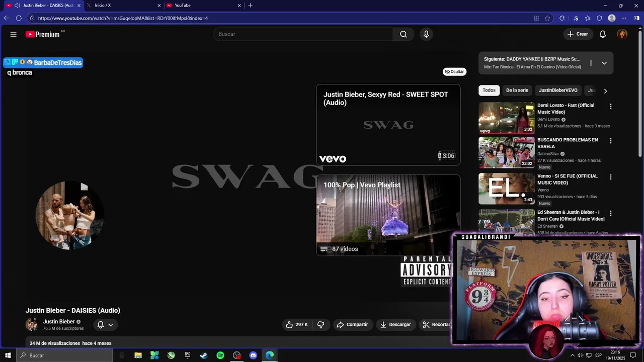The image size is (644, 362).
Task: Expand the Siguiente playlist panel
Action: click(x=604, y=63)
